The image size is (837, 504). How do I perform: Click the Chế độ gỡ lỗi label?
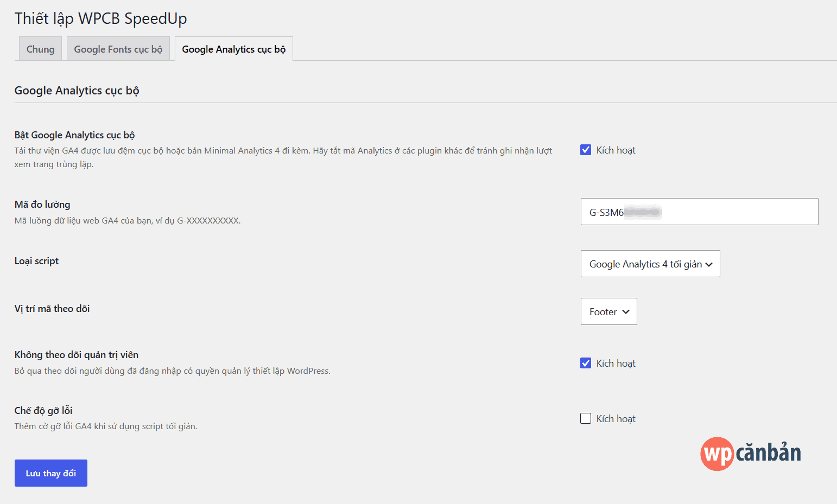coord(43,411)
